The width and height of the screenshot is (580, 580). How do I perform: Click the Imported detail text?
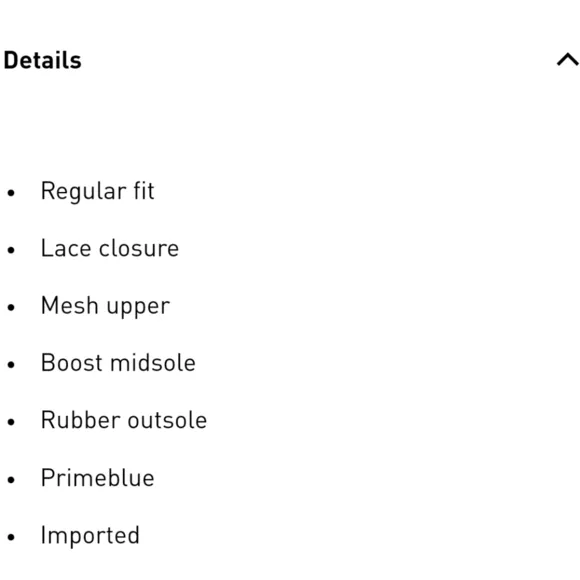tap(90, 536)
